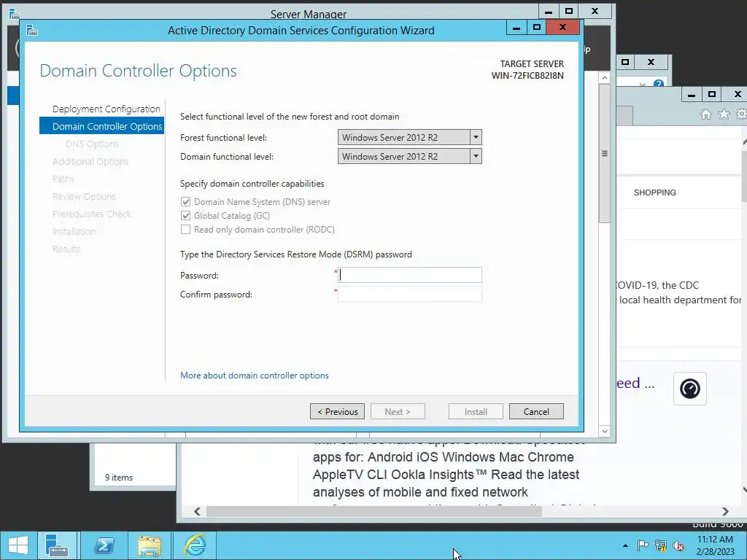Select Results step in the wizard
Image resolution: width=747 pixels, height=560 pixels.
[66, 249]
